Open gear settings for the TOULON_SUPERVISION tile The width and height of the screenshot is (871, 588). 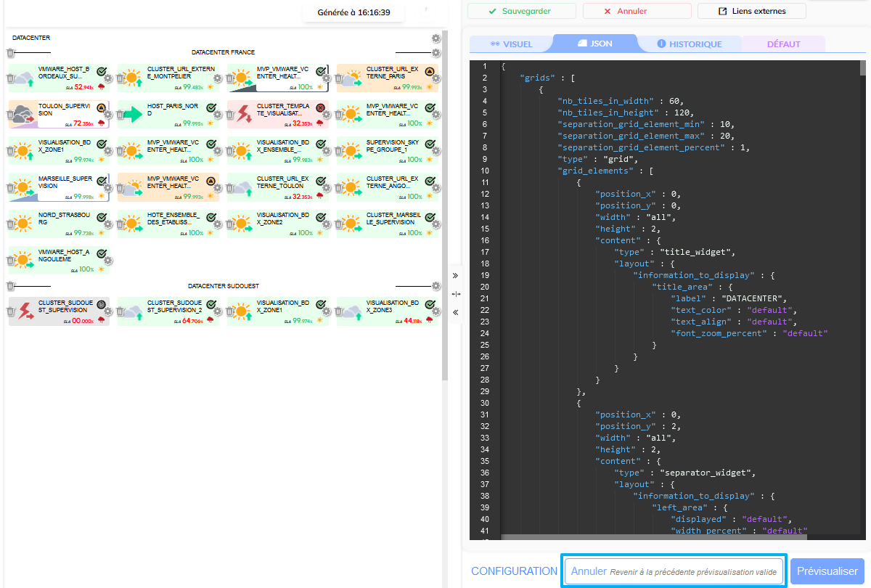[x=107, y=115]
